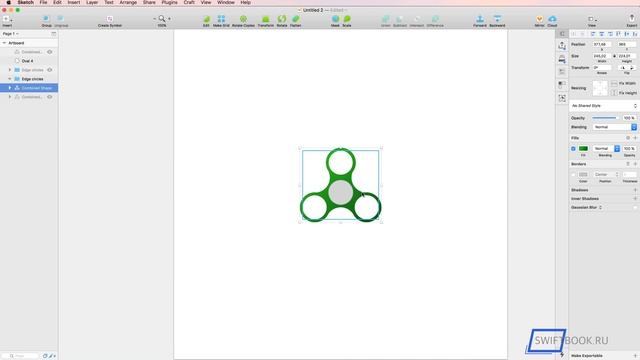Click Make Exportable at panel bottom
640x360 pixels.
point(587,356)
